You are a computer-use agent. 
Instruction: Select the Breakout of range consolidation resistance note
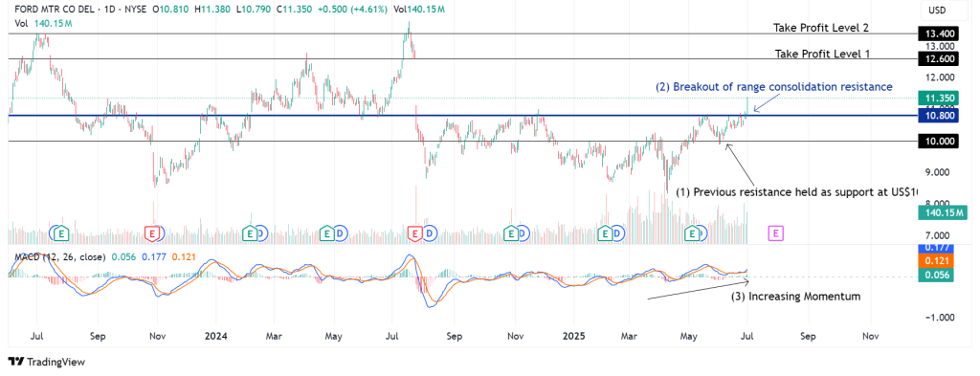click(x=773, y=87)
